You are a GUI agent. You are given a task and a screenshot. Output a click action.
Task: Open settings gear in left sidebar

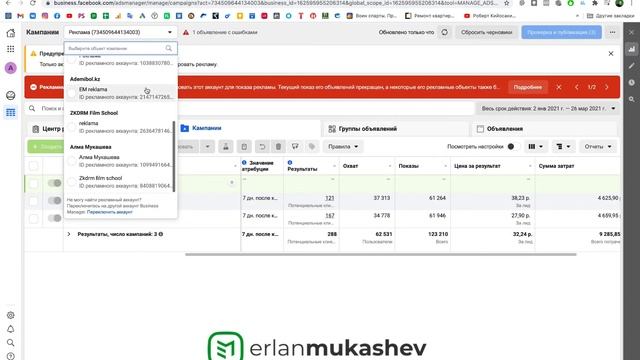11,315
